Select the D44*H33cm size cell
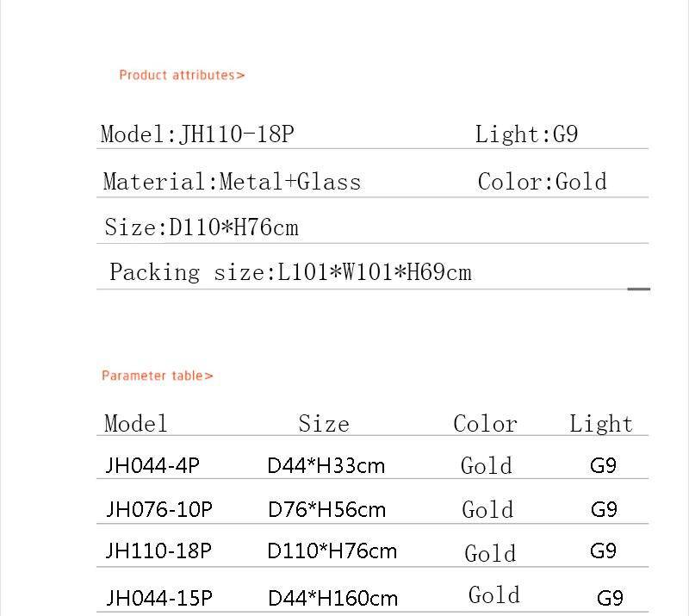The image size is (689, 616). click(x=326, y=466)
